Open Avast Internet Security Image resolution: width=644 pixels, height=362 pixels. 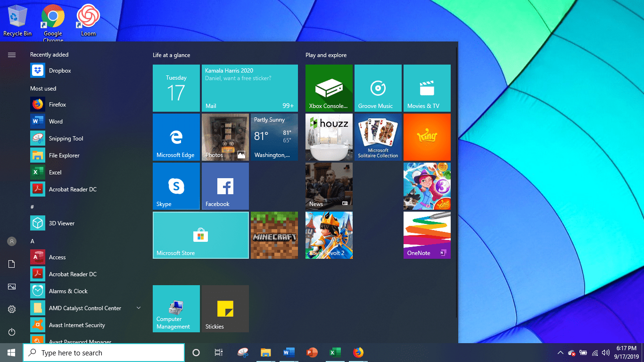point(85,325)
